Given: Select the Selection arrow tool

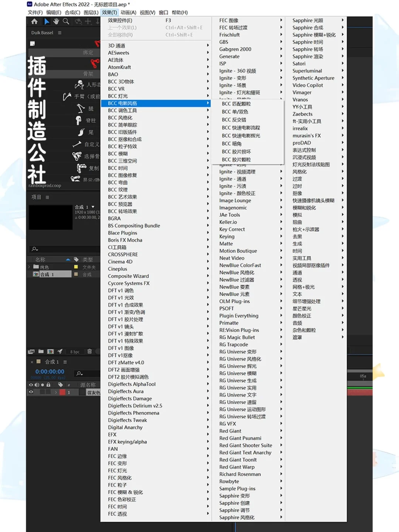Looking at the screenshot, I should 47,21.
